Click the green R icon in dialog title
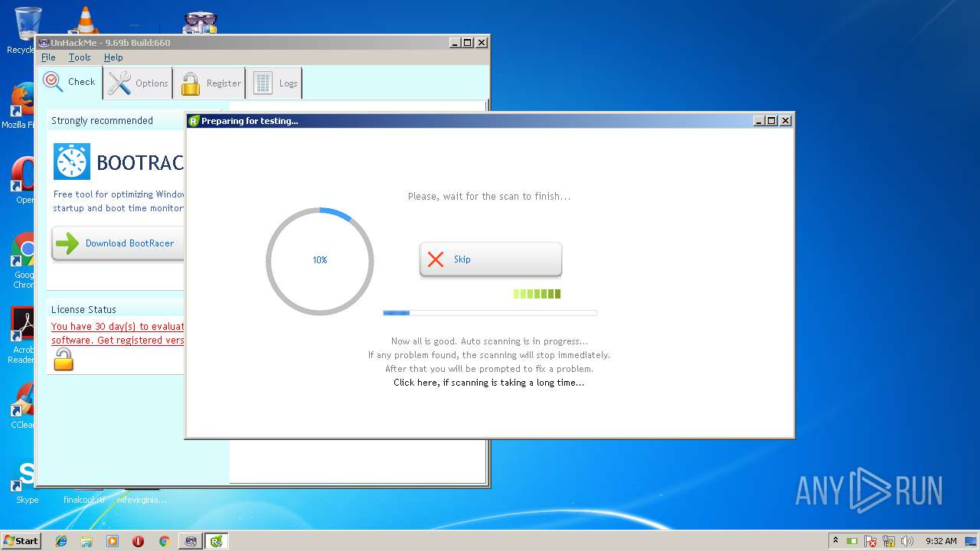Screen dimensions: 980x551 (194, 121)
